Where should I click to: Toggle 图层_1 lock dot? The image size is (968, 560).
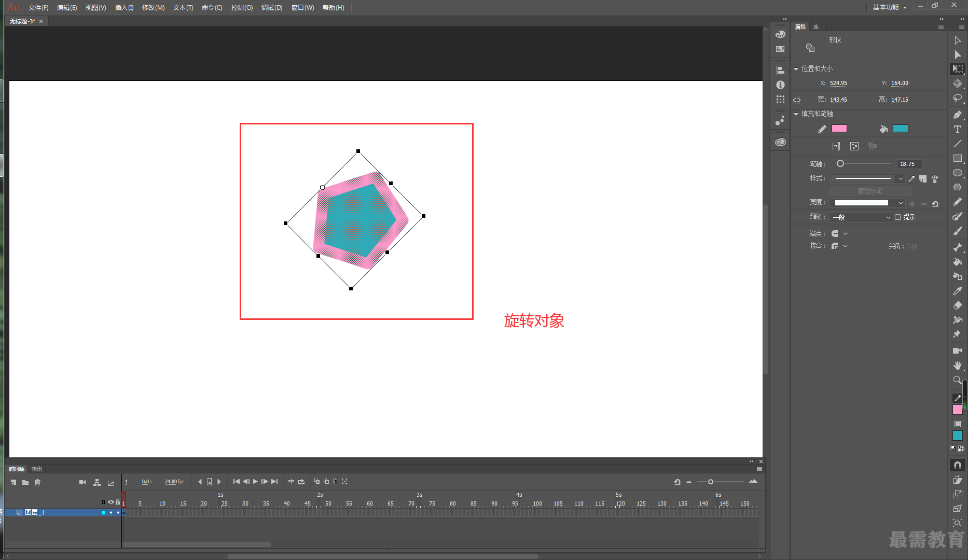118,512
